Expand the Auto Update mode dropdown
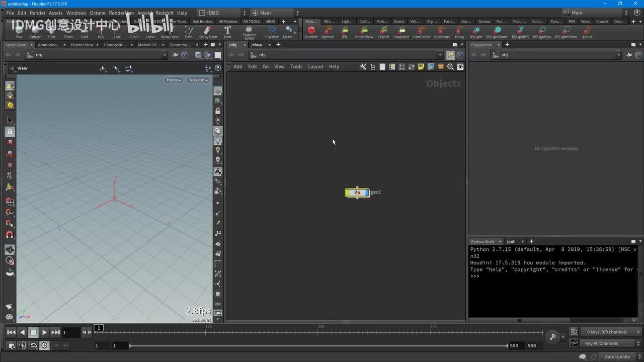This screenshot has height=362, width=644. 618,356
